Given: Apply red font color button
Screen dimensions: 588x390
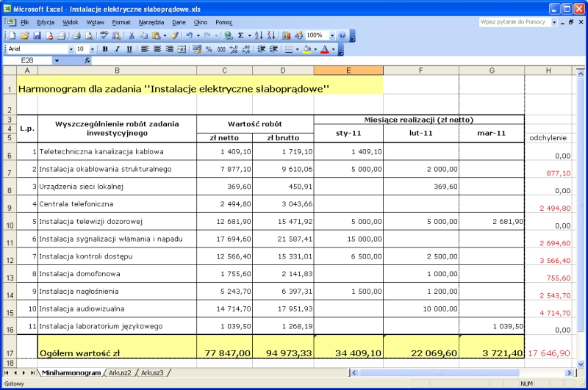Looking at the screenshot, I should coord(325,49).
